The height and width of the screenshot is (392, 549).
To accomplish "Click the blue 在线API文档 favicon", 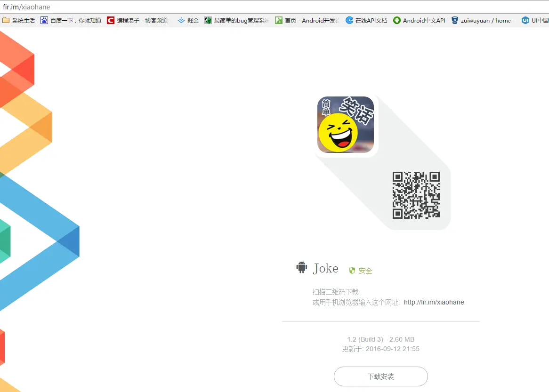I will [x=349, y=20].
